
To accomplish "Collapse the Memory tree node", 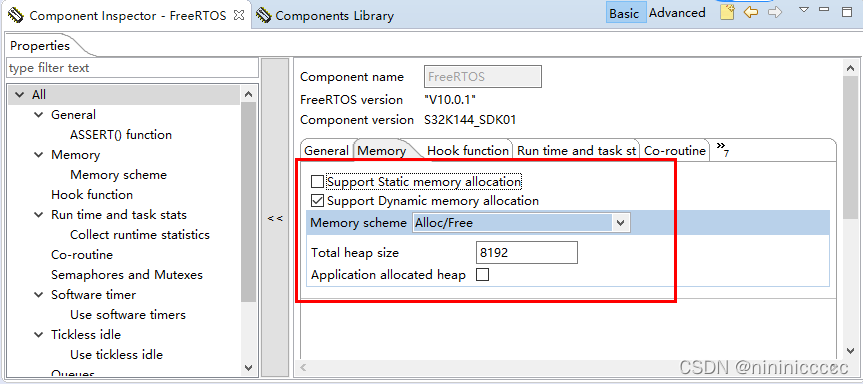I will coord(39,155).
